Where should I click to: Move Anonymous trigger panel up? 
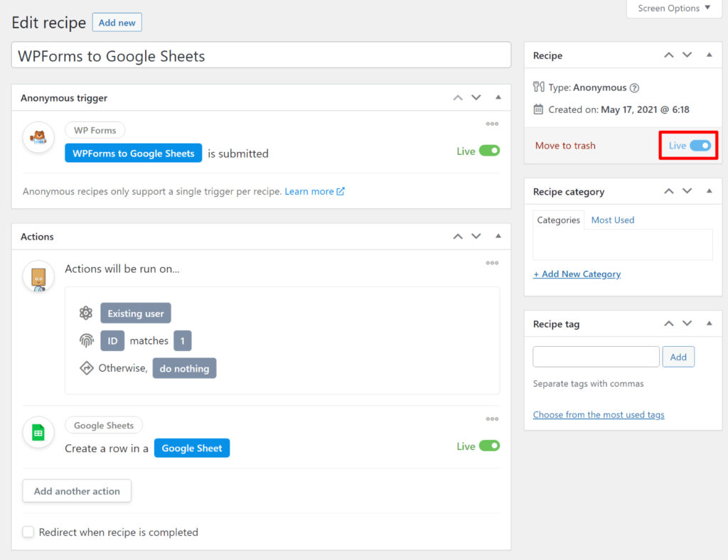(x=458, y=97)
